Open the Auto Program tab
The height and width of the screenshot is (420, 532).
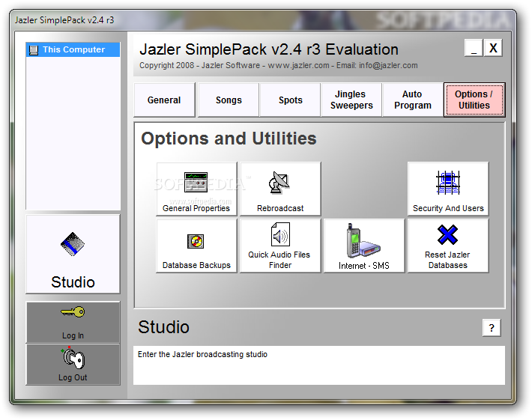(x=413, y=100)
